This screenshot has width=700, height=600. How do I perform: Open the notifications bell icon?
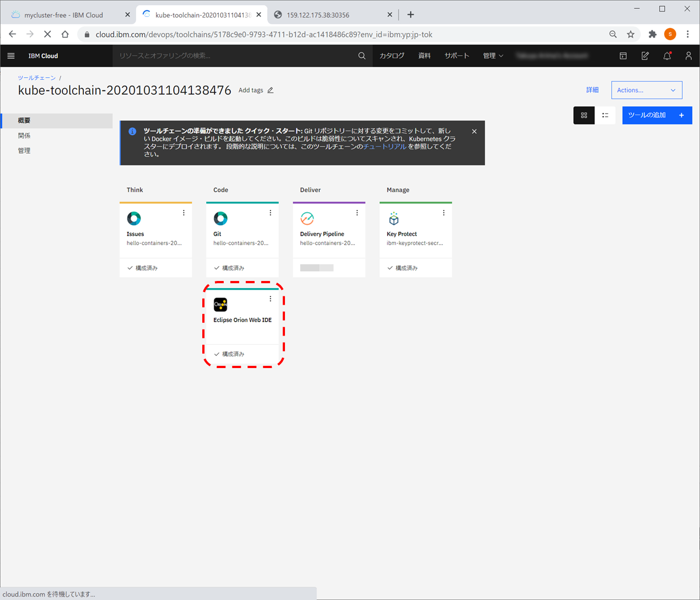pos(667,56)
